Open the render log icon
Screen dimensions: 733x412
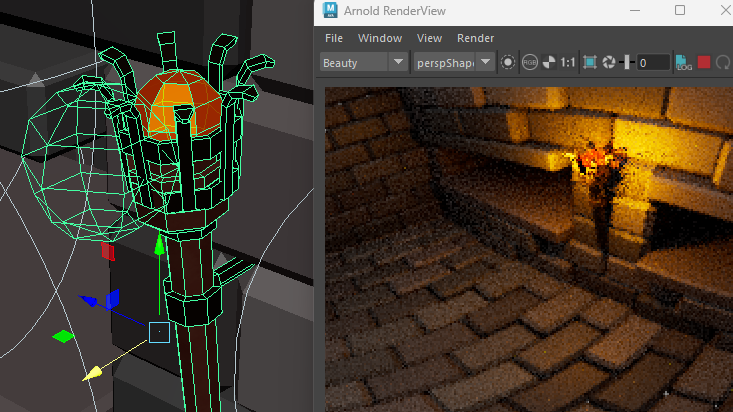685,62
